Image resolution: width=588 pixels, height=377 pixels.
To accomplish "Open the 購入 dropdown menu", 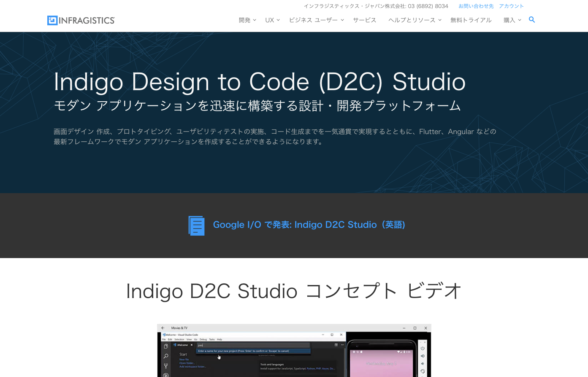I will pyautogui.click(x=512, y=20).
